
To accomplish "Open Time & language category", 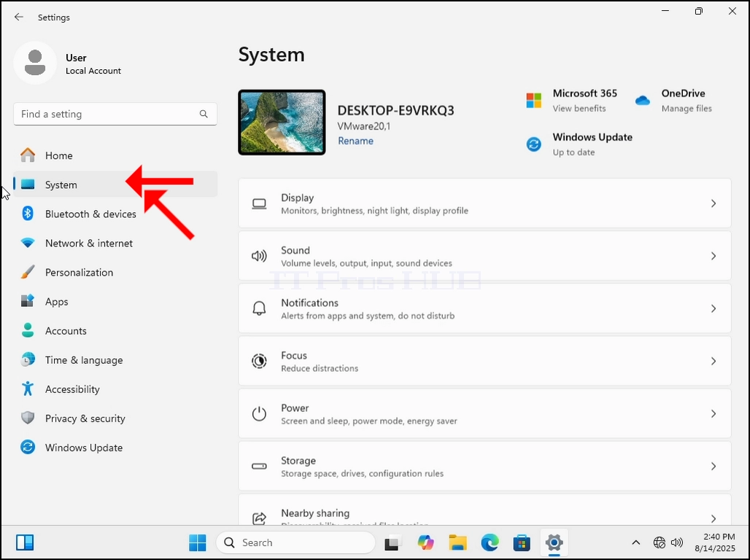I will click(115, 360).
